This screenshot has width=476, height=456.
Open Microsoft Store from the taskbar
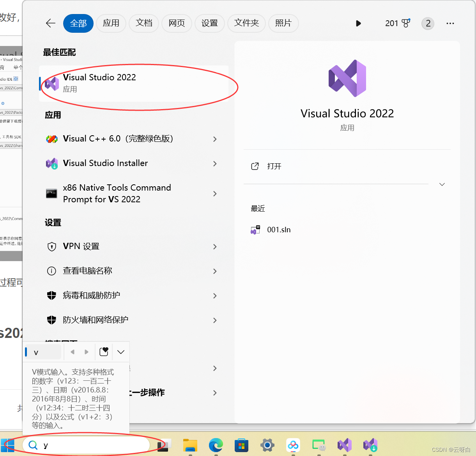tap(242, 445)
